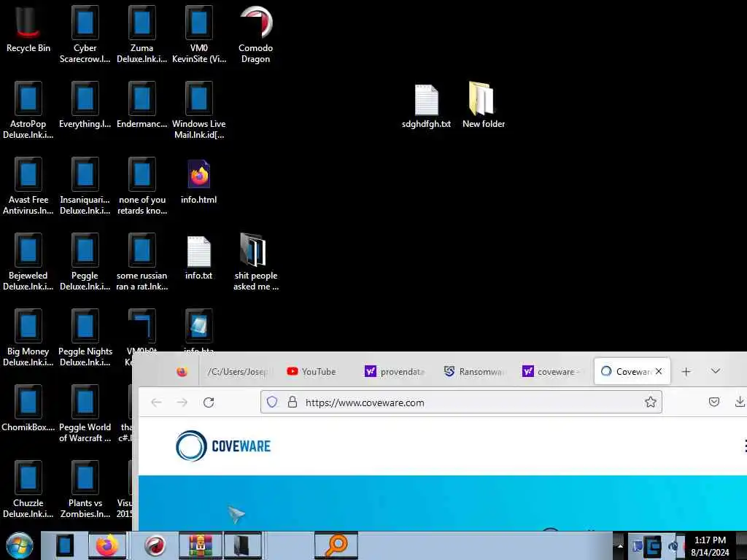Show hidden system tray icons
The width and height of the screenshot is (747, 560).
[x=620, y=545]
